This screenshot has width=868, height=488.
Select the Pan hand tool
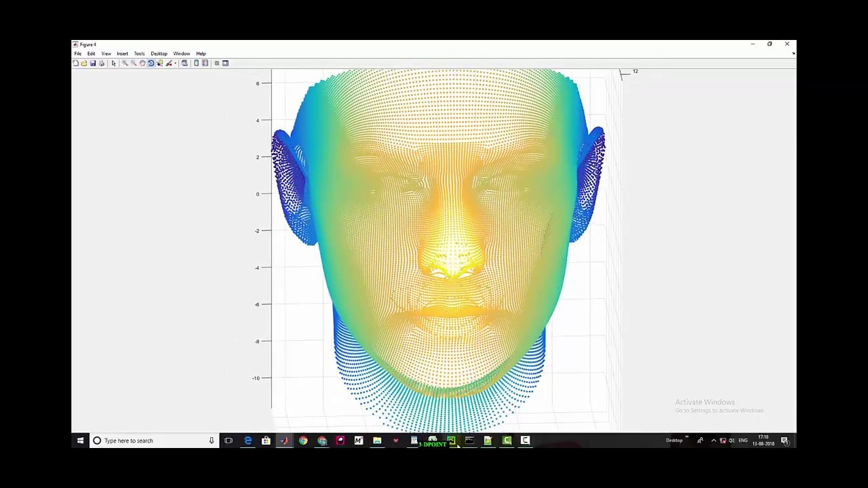pos(142,63)
